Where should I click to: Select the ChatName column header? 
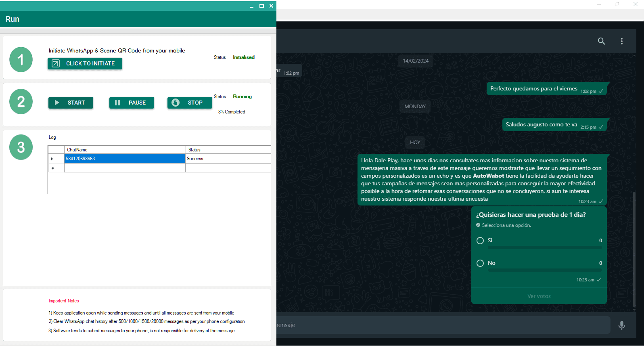(124, 150)
